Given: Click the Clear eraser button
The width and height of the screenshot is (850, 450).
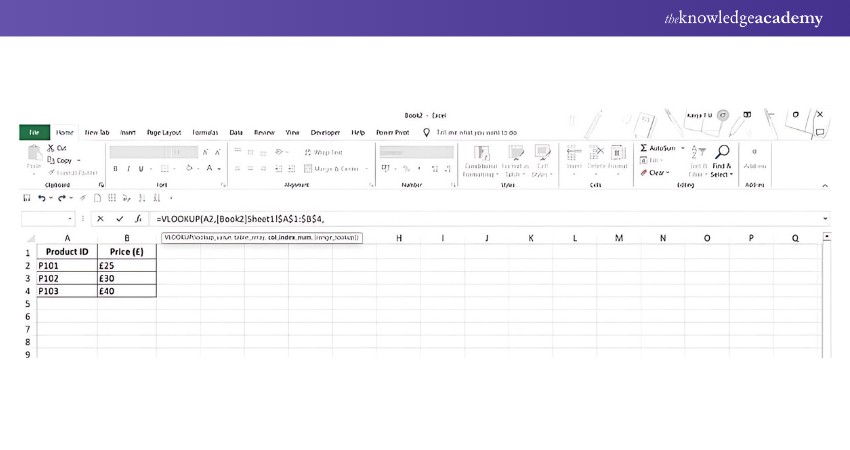Looking at the screenshot, I should (x=644, y=173).
